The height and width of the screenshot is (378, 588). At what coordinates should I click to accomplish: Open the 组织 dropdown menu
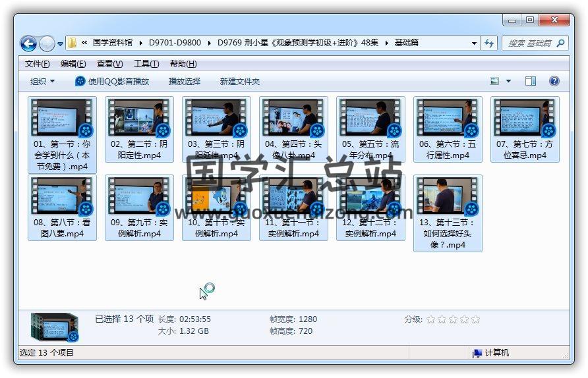[x=42, y=81]
